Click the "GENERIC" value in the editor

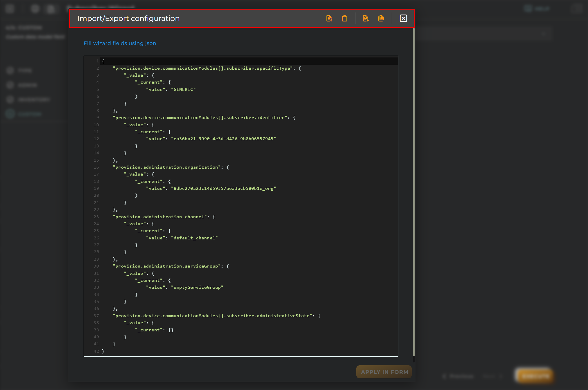183,89
